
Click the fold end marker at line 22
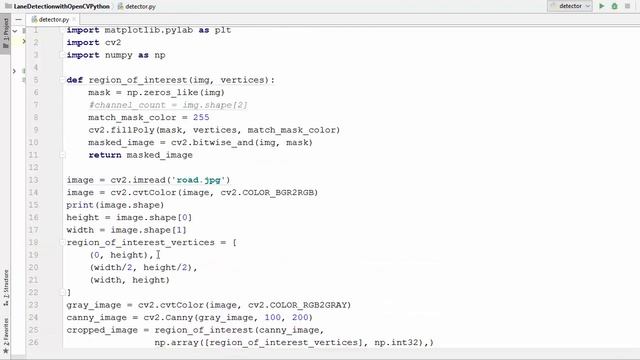point(62,292)
